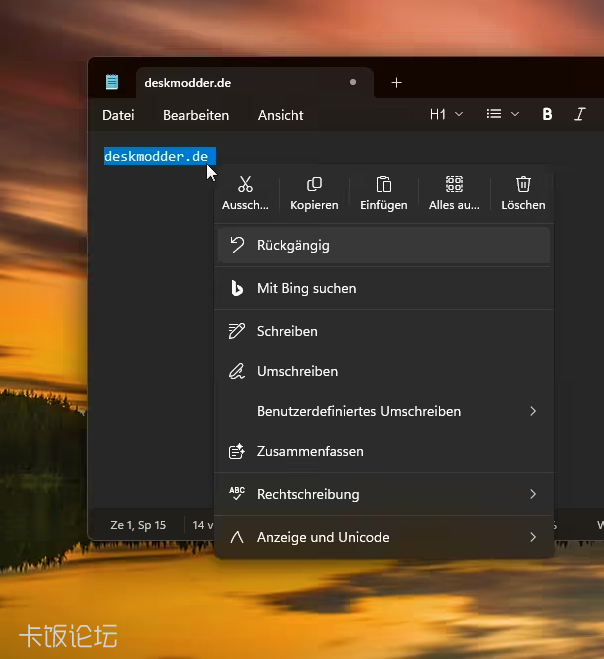Close the deskmodder.de tab via unsaved dot
This screenshot has height=659, width=604.
click(x=353, y=82)
